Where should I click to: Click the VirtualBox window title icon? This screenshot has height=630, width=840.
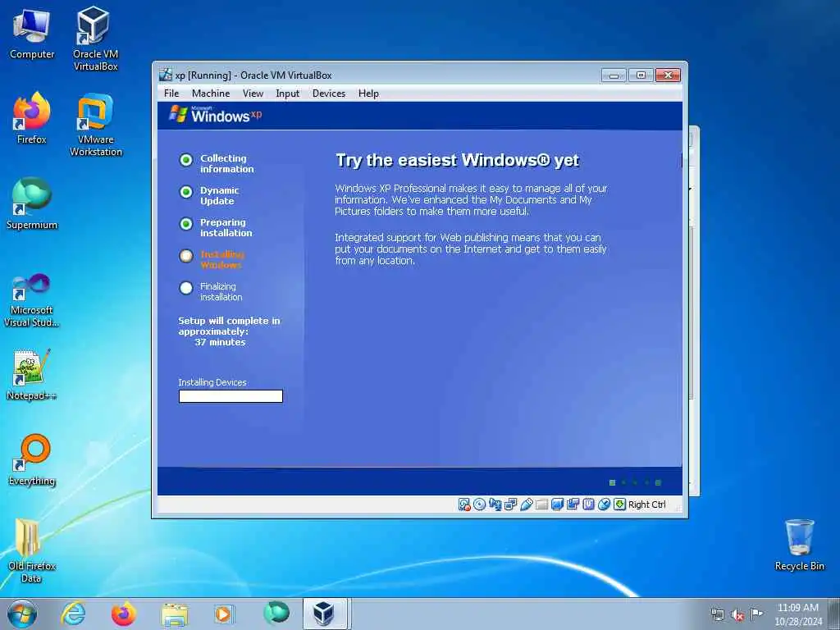point(166,75)
